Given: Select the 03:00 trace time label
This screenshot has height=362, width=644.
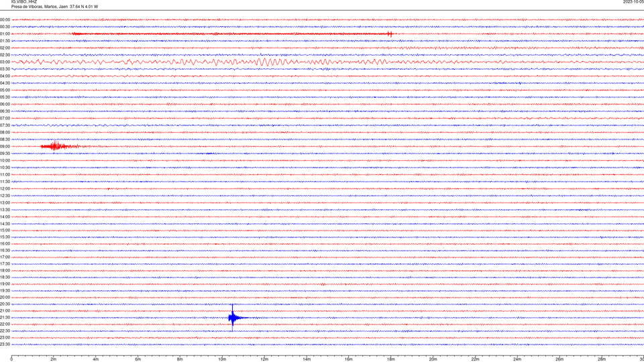Looking at the screenshot, I should coord(5,62).
